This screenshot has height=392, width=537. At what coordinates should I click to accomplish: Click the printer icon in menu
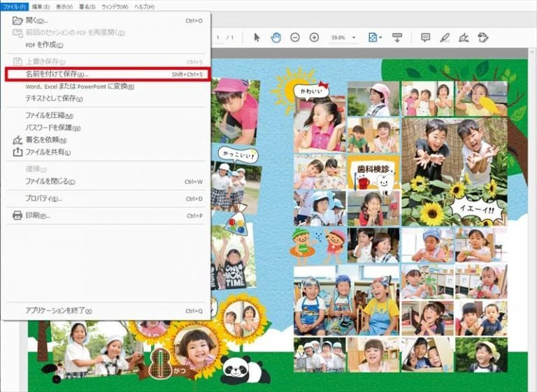tap(17, 216)
